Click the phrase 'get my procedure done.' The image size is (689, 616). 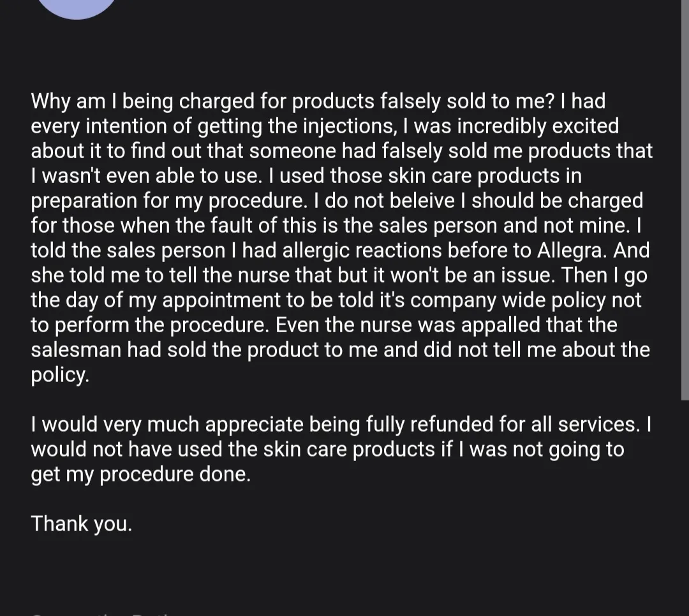coord(140,474)
